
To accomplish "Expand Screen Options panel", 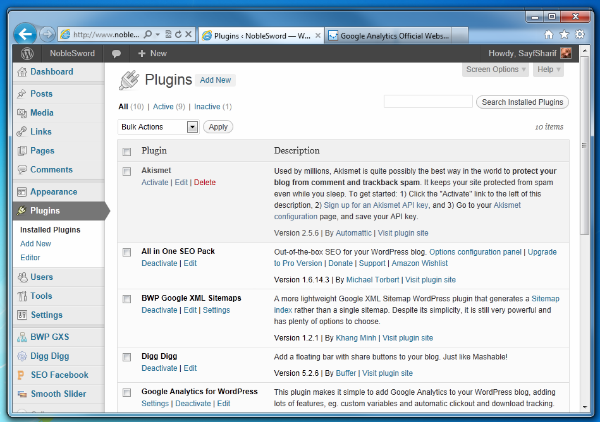I will pyautogui.click(x=495, y=69).
